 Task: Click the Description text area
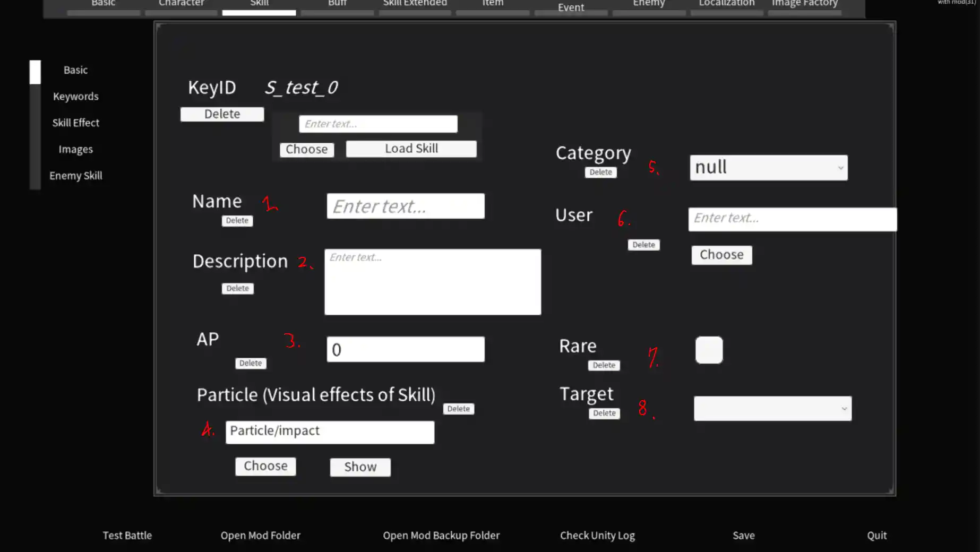[433, 282]
